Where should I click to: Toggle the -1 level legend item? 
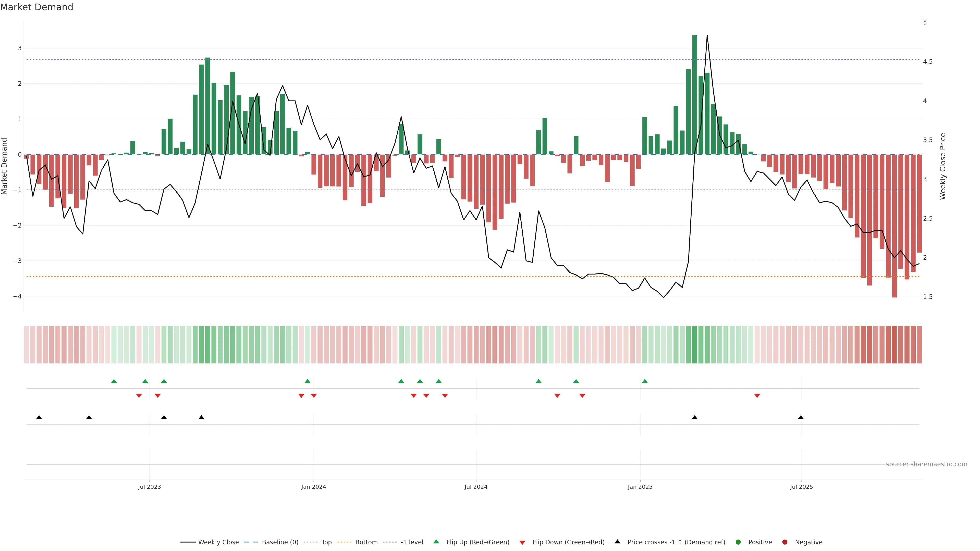412,542
